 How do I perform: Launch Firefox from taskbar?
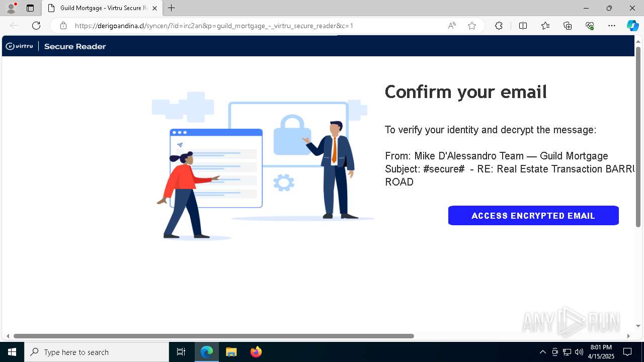tap(256, 352)
